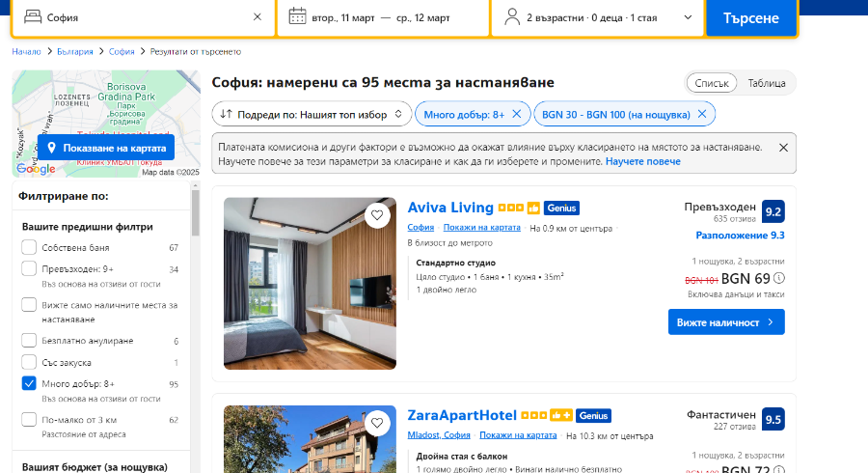Check the Със закуска filter

click(29, 362)
